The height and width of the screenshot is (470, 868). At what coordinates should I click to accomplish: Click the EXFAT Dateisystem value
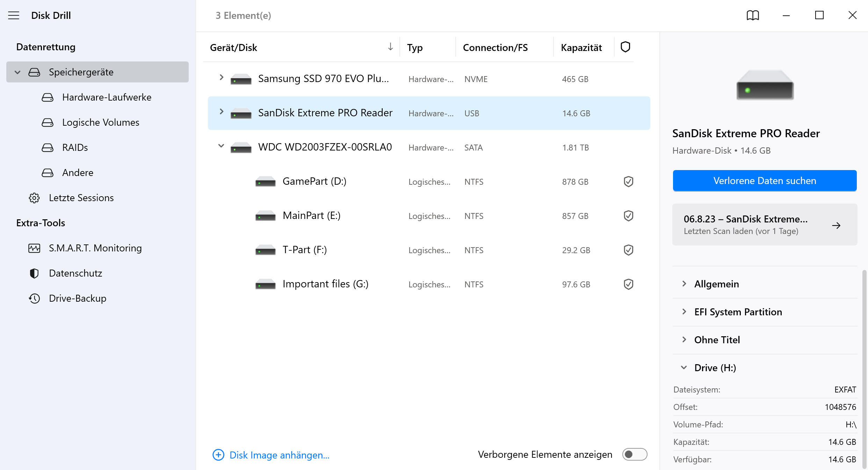845,390
